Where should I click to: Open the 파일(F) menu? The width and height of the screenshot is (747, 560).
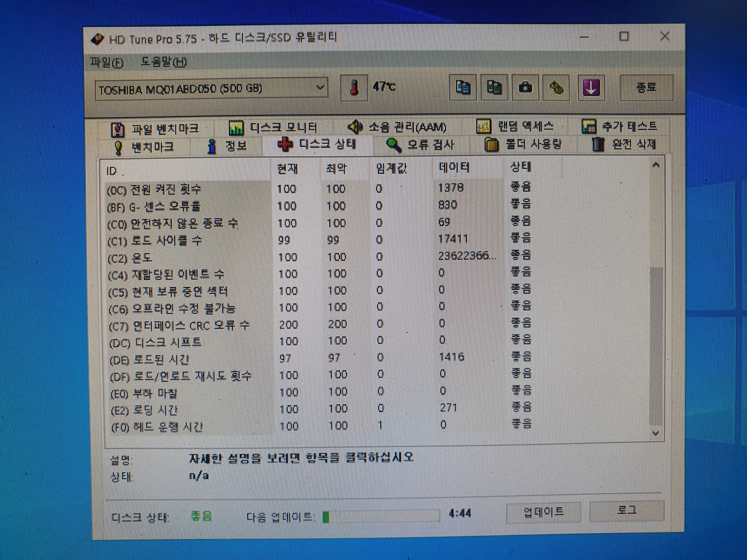click(x=107, y=62)
